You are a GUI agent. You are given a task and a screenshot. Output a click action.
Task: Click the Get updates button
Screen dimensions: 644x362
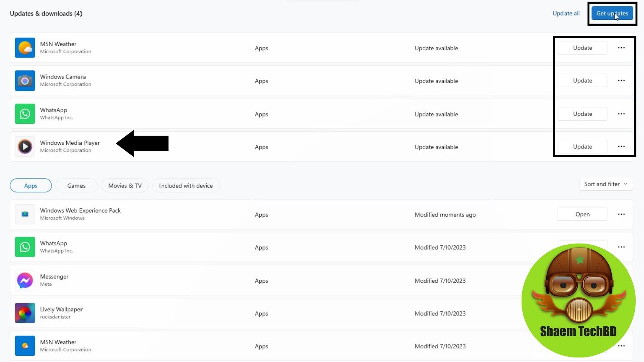click(x=612, y=14)
